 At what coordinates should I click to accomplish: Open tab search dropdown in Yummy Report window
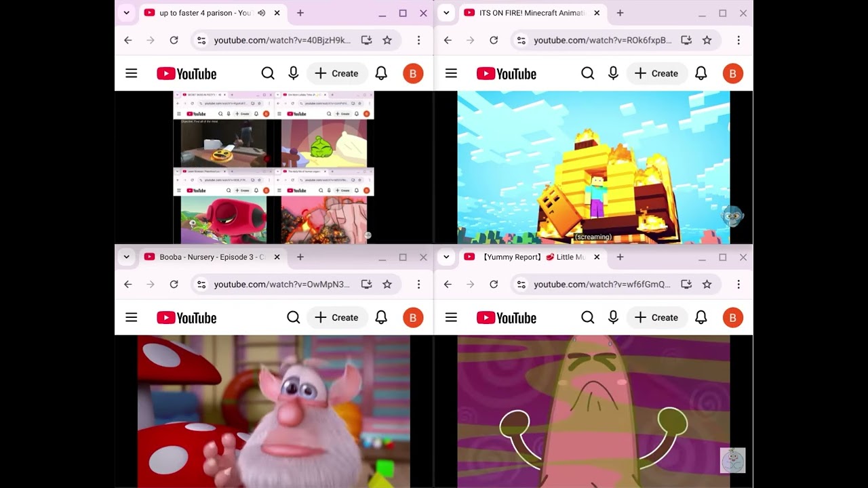coord(446,257)
